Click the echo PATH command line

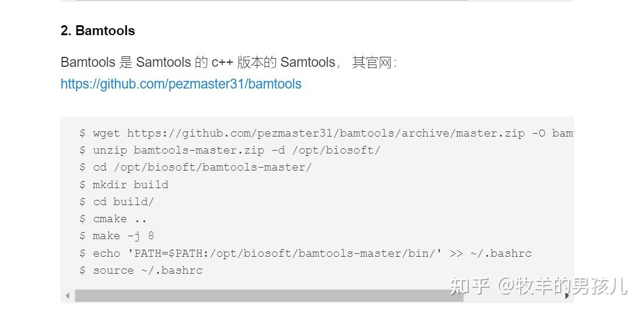(305, 253)
